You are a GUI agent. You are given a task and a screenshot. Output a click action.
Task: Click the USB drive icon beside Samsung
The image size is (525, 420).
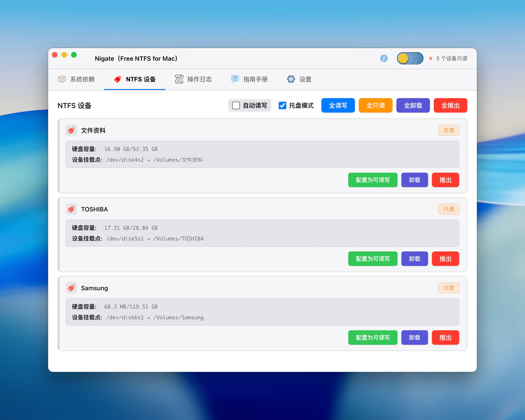point(71,288)
